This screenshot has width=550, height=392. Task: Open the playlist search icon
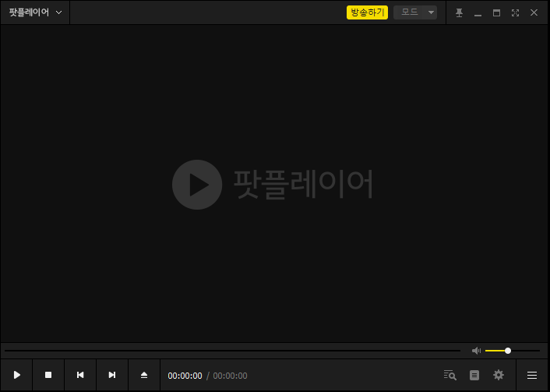(x=450, y=375)
